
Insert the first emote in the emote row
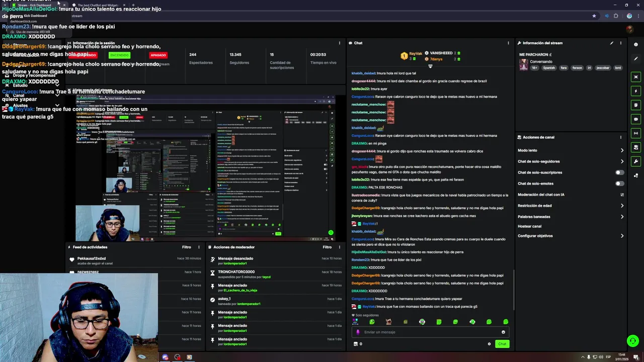click(x=355, y=322)
